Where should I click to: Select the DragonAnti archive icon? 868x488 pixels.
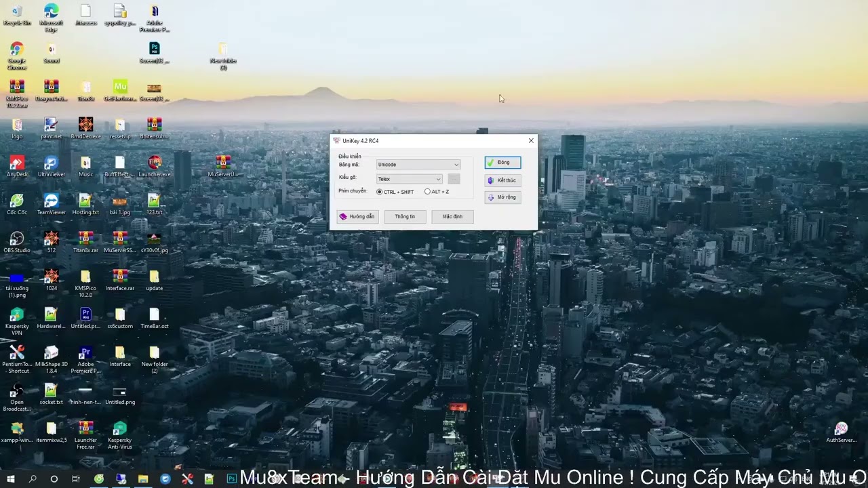pyautogui.click(x=52, y=91)
